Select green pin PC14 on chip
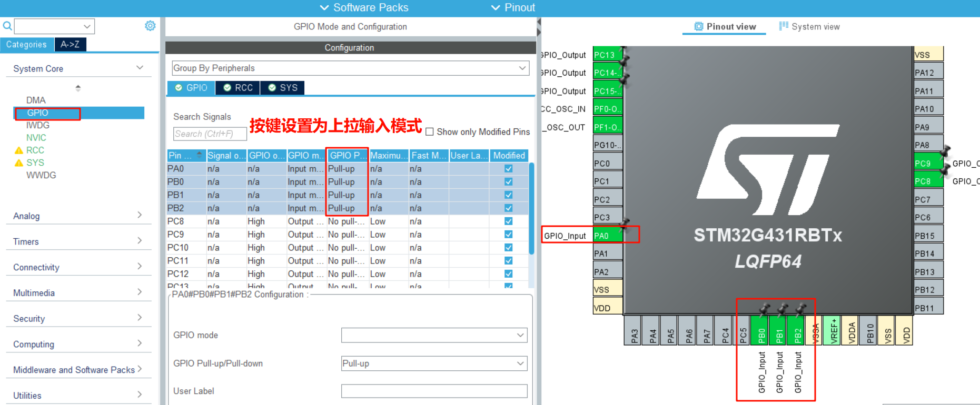The image size is (980, 405). tap(608, 73)
